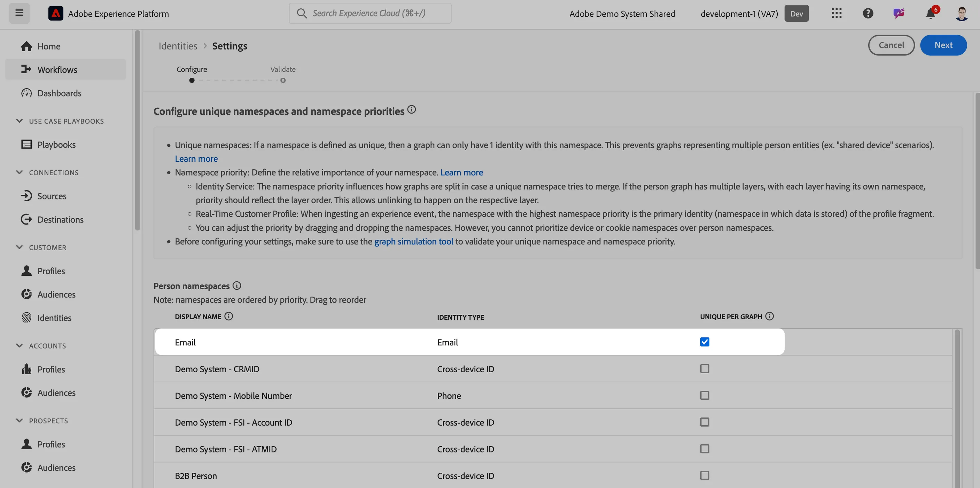
Task: Select Workflows in the sidebar
Action: (x=65, y=69)
